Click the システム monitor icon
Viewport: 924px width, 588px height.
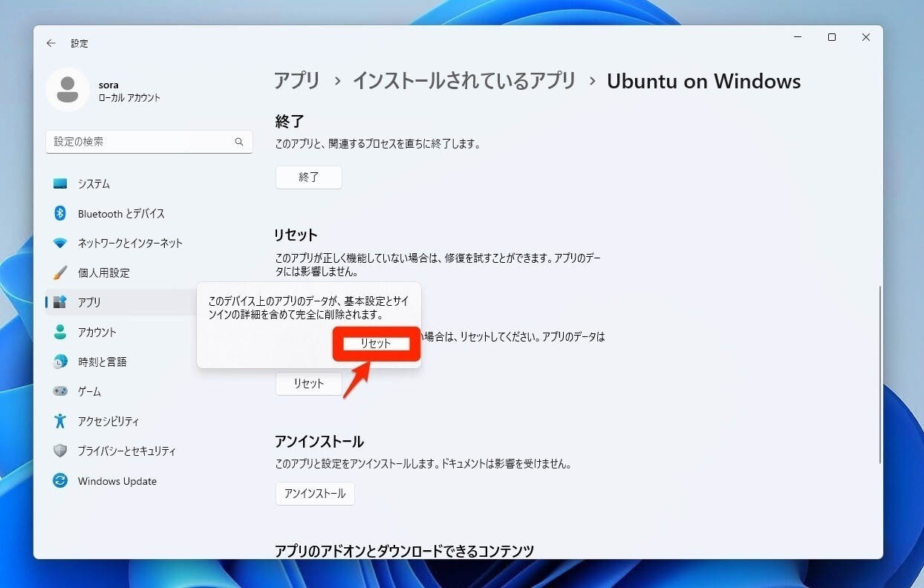(x=60, y=183)
